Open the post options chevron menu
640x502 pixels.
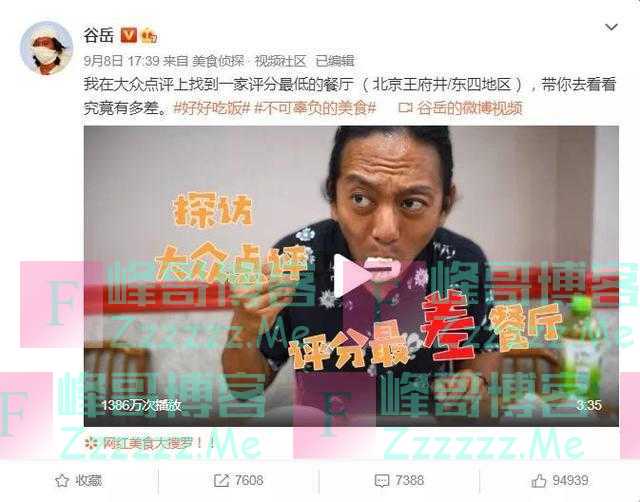pyautogui.click(x=611, y=28)
